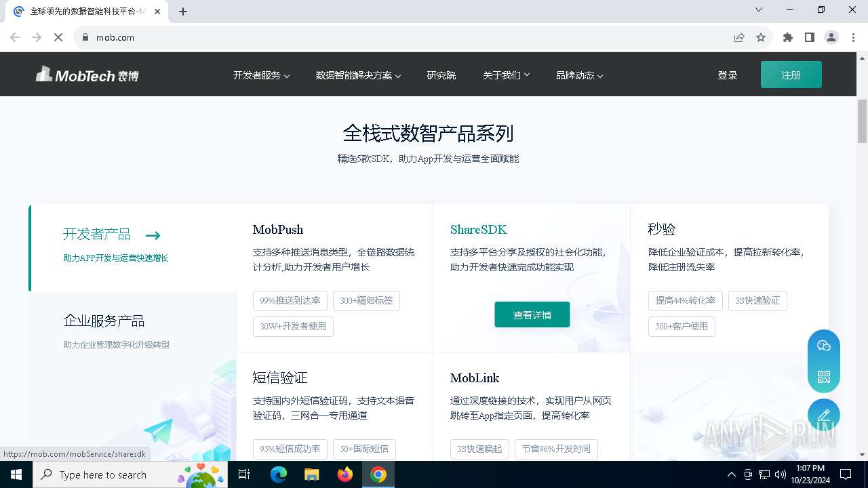Expand the 关于我们 dropdown
Image resolution: width=868 pixels, height=488 pixels.
pos(506,75)
